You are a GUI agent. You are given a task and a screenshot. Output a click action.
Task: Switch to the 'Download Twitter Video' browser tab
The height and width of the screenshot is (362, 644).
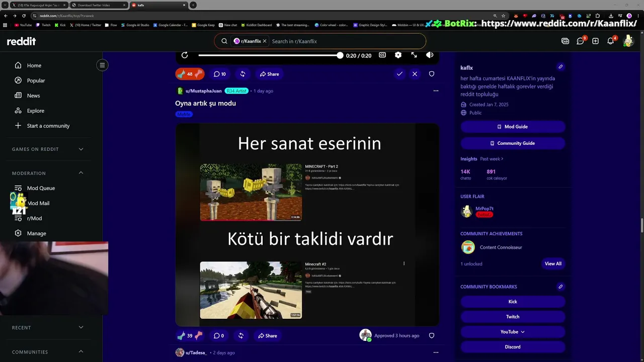click(x=98, y=5)
